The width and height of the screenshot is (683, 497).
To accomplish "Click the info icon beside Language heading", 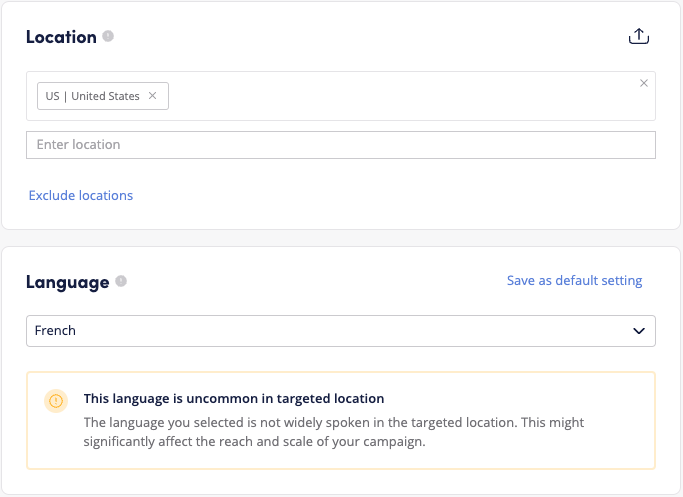I will pos(121,281).
